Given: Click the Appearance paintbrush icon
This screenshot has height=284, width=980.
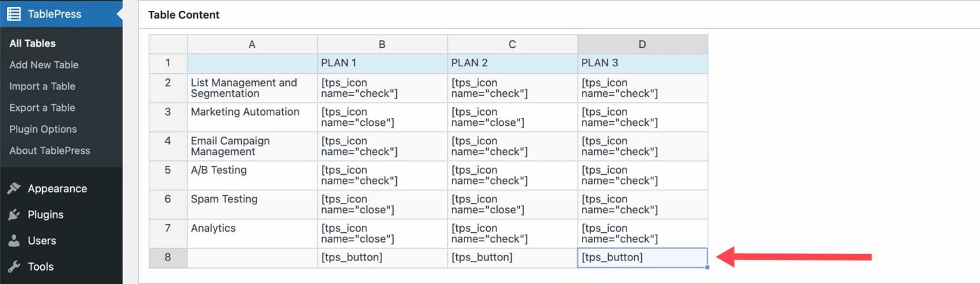Looking at the screenshot, I should [13, 189].
